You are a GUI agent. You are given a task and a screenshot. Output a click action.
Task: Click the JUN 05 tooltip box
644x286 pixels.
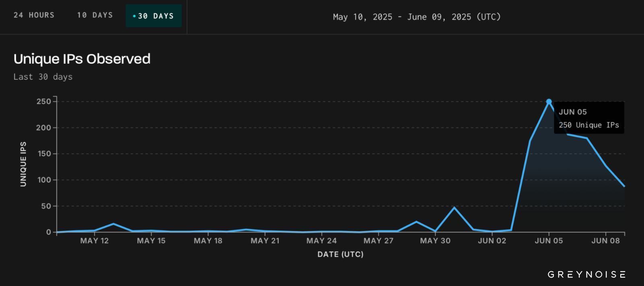(588, 118)
